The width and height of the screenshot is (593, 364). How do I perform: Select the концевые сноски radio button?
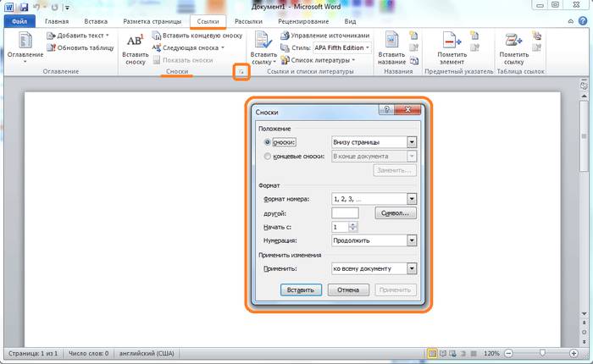269,157
